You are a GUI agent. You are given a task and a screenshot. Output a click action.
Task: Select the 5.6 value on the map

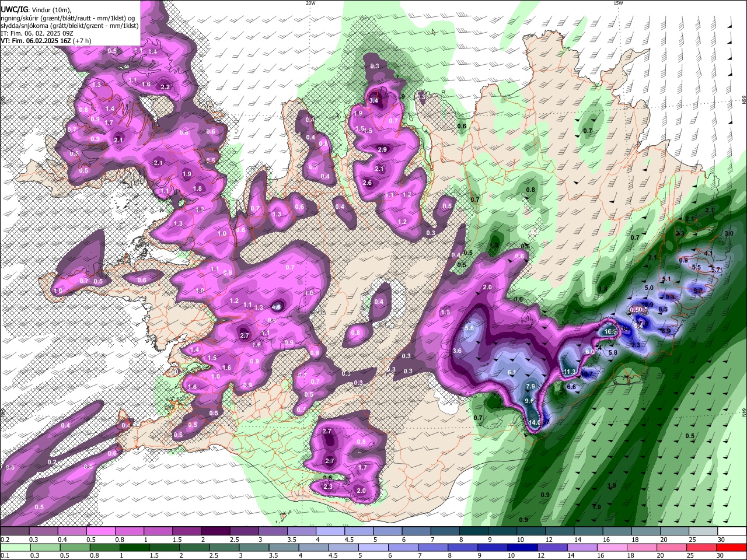pyautogui.click(x=469, y=328)
